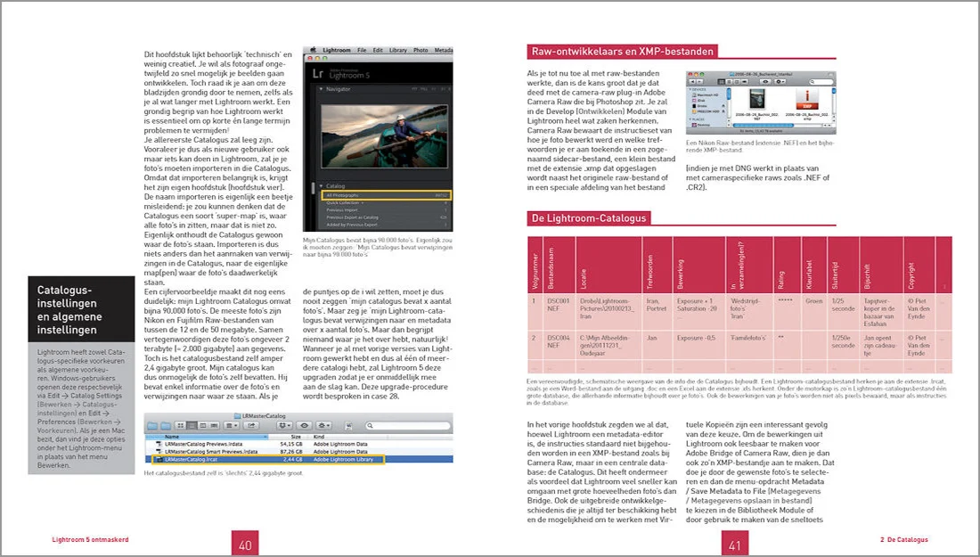This screenshot has height=557, width=980.
Task: Switch LRMasterCatalog window to column view
Action: (x=203, y=426)
